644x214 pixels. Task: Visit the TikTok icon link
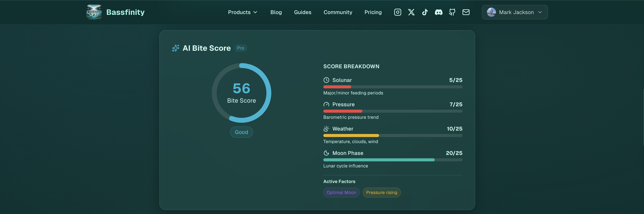tap(425, 12)
